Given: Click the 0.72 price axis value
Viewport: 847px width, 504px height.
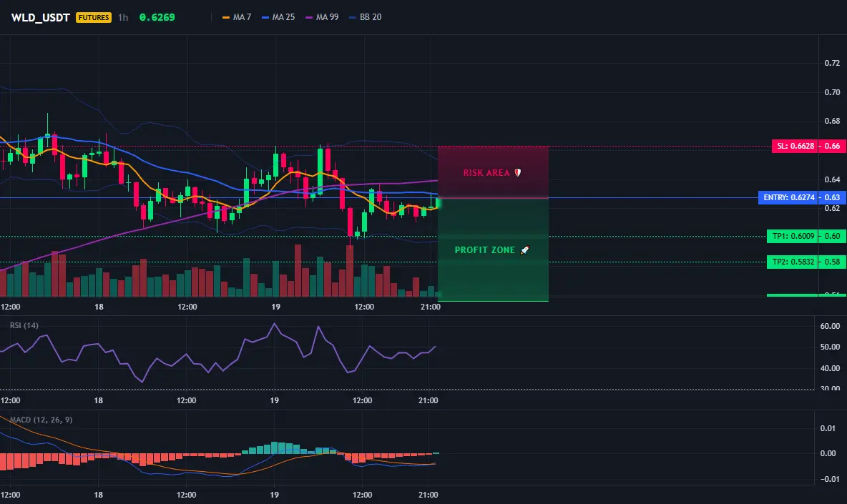Looking at the screenshot, I should click(832, 63).
